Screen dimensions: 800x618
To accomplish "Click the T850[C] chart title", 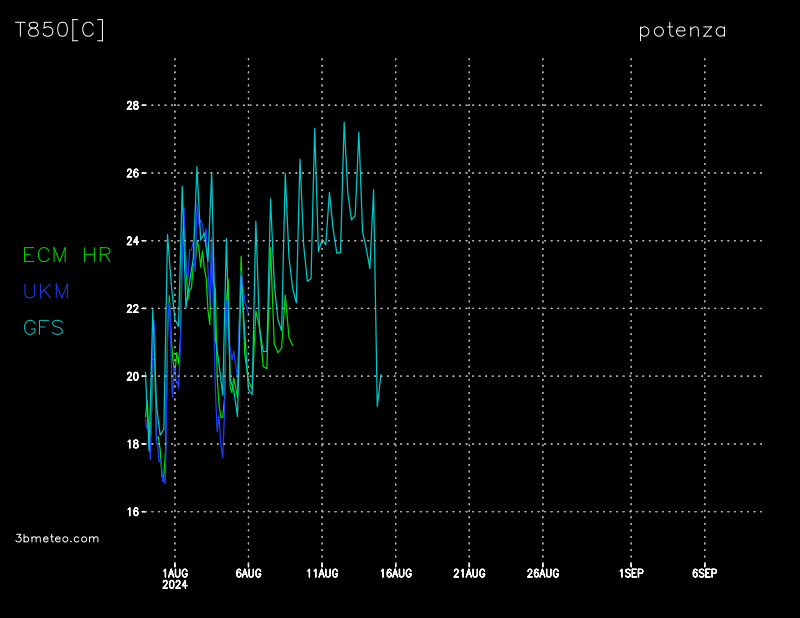I will 60,30.
